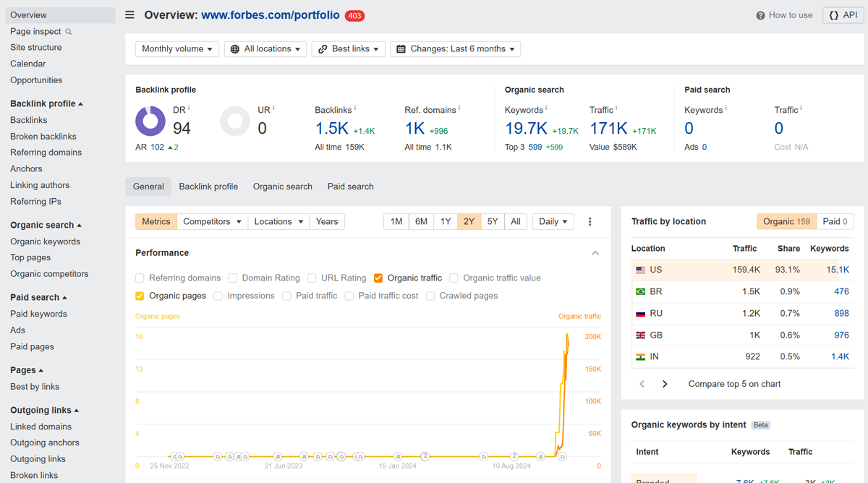The height and width of the screenshot is (483, 868).
Task: Click the calendar icon in Changes filter
Action: pos(401,49)
